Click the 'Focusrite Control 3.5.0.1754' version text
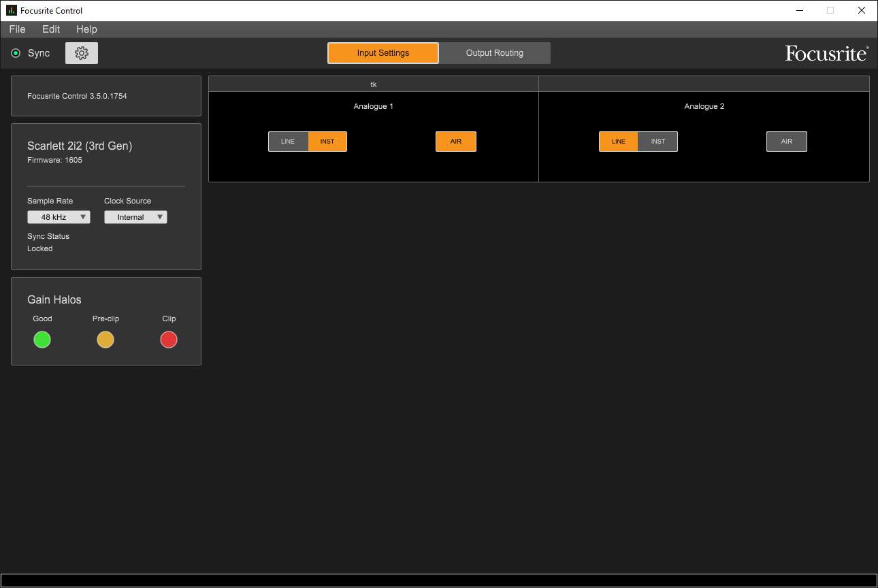 tap(77, 96)
